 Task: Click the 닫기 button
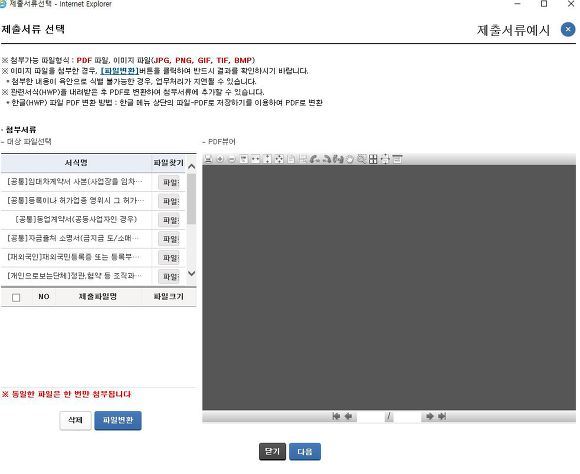point(273,451)
